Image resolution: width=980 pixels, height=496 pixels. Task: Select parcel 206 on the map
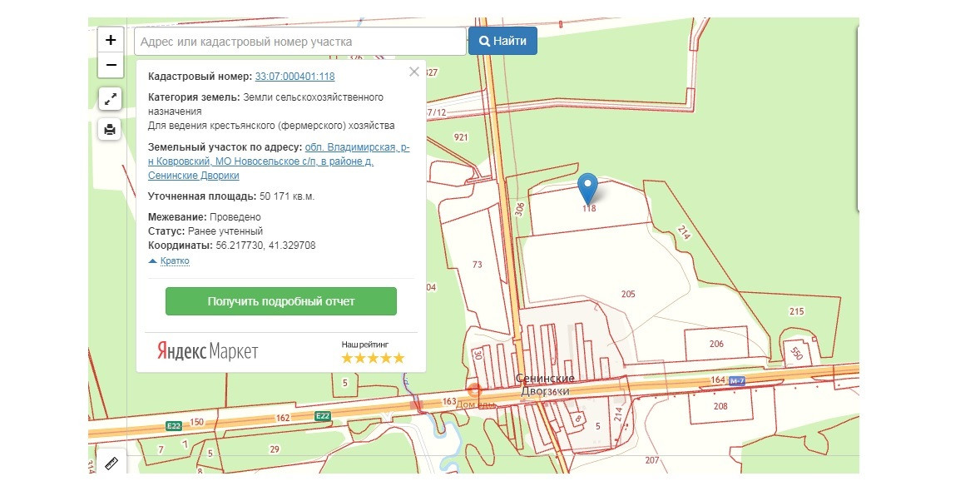pos(716,344)
